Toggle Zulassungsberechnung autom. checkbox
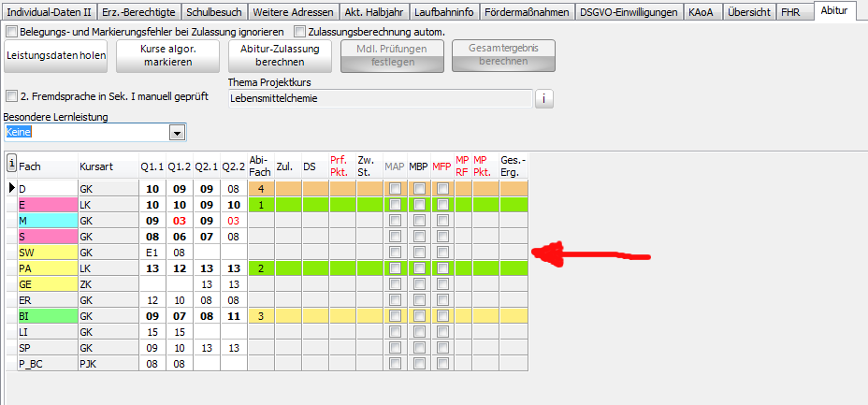The image size is (868, 405). click(x=299, y=32)
